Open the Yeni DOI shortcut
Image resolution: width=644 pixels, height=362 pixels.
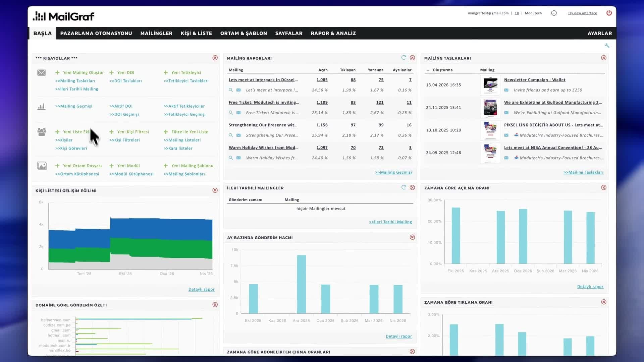(x=126, y=73)
